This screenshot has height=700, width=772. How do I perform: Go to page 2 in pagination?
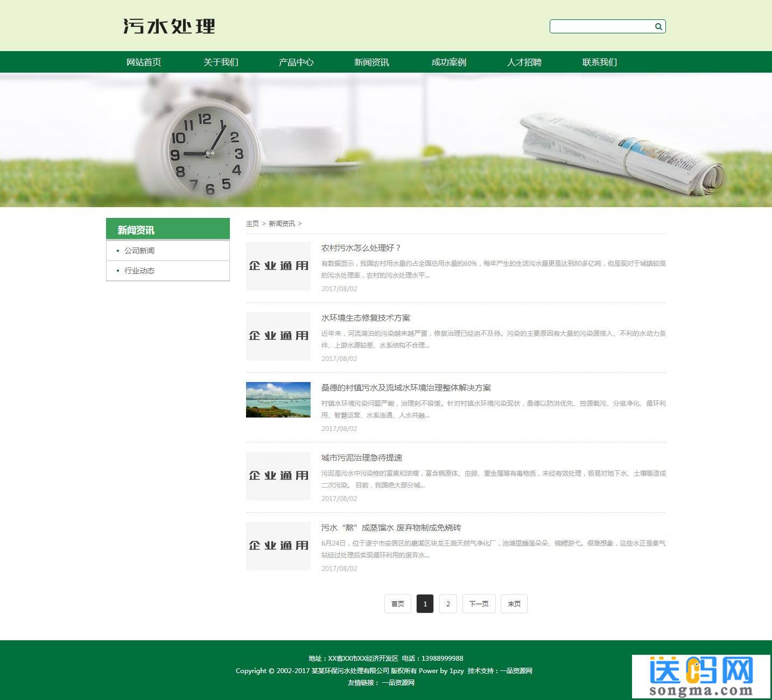pyautogui.click(x=448, y=604)
